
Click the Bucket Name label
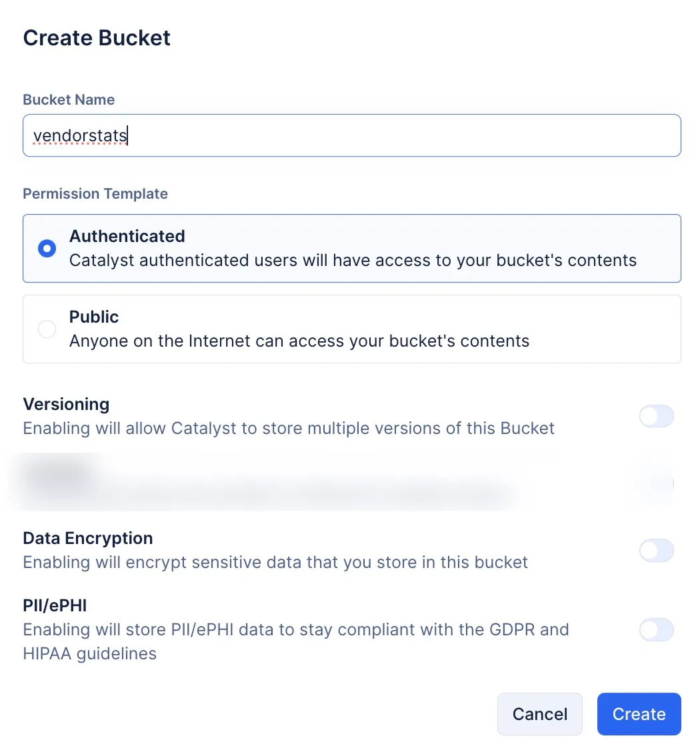(69, 99)
